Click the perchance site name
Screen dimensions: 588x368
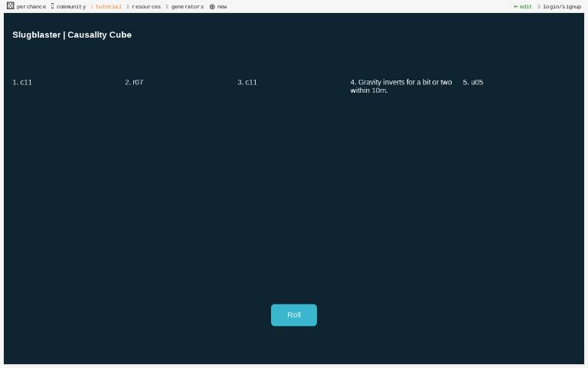click(31, 7)
